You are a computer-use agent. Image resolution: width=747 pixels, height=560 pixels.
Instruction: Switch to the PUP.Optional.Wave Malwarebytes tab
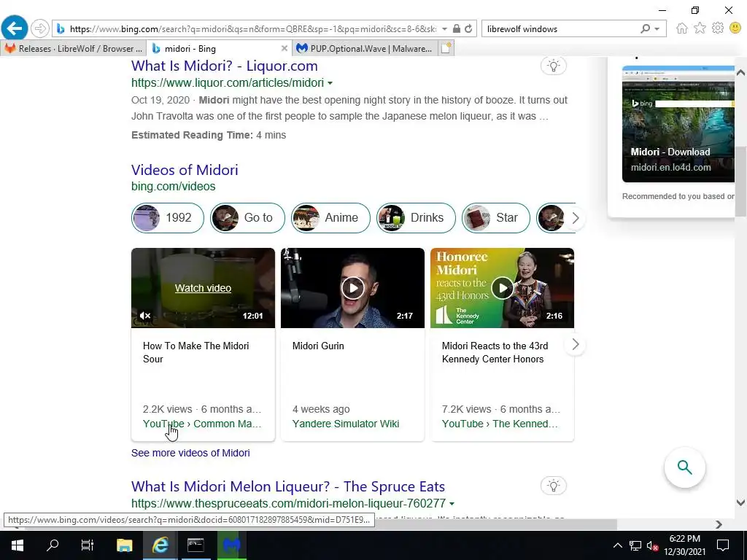[363, 49]
